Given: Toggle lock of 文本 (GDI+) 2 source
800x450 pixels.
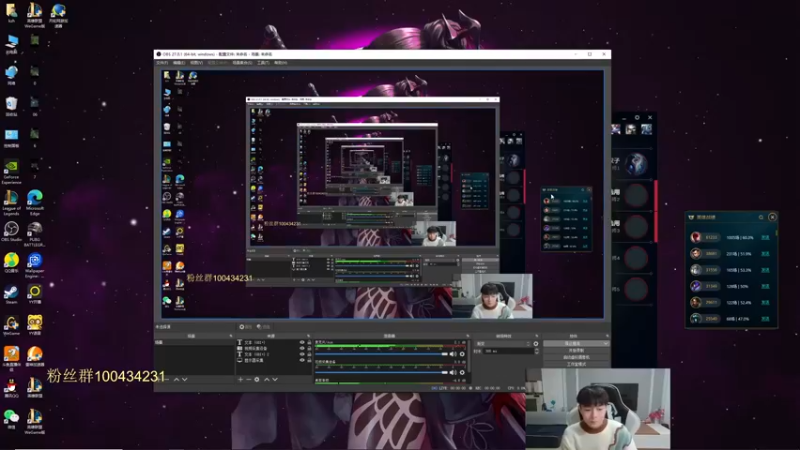Looking at the screenshot, I should [x=309, y=354].
